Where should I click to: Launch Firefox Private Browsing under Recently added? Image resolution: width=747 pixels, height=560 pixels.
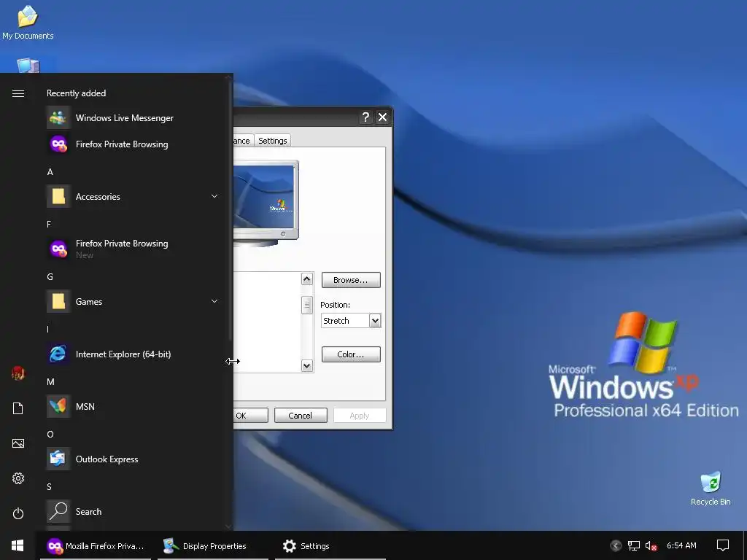[133, 144]
